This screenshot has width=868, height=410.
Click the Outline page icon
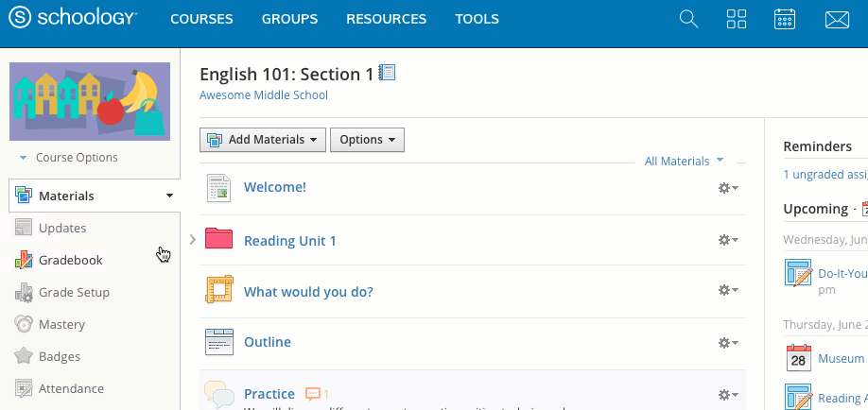(x=218, y=342)
